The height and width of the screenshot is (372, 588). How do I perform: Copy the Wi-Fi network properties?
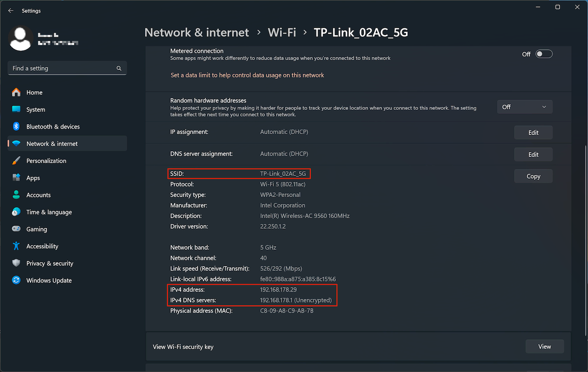533,176
